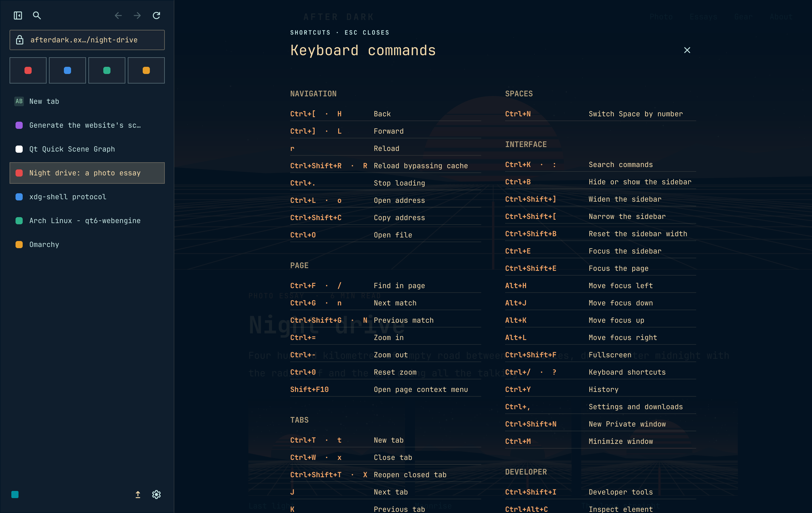Click the 'Reload bypassing cache' row
812x513 pixels.
click(385, 166)
